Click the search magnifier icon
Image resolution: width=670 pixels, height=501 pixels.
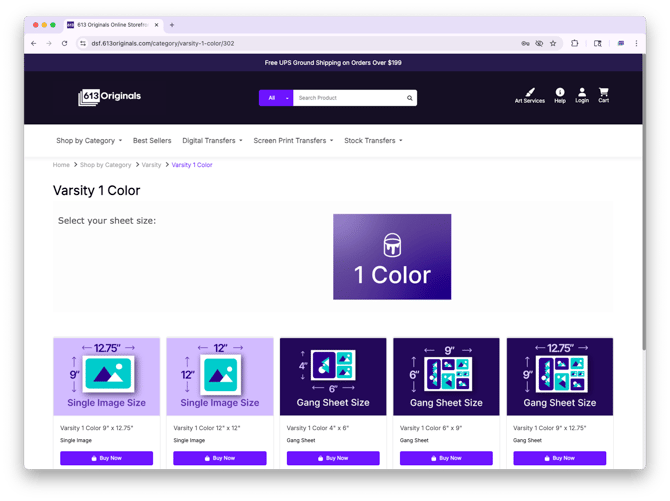409,98
